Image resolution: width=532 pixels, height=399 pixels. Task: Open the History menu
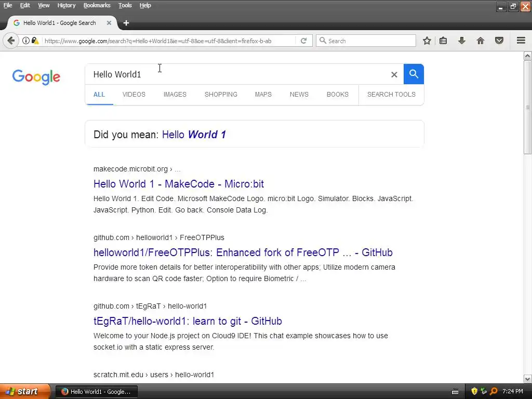(66, 5)
